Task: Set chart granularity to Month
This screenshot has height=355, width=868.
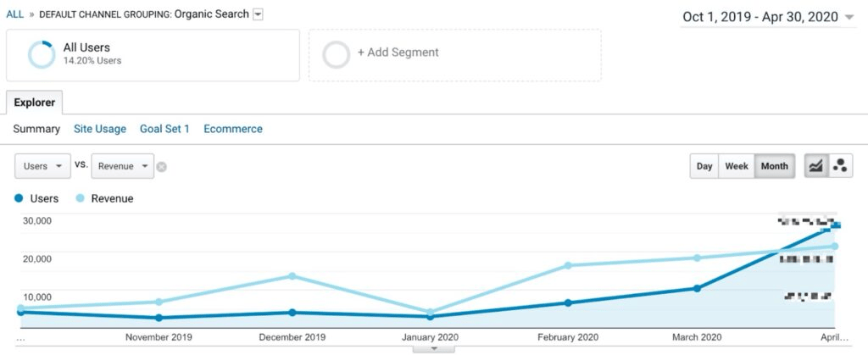Action: [x=775, y=166]
